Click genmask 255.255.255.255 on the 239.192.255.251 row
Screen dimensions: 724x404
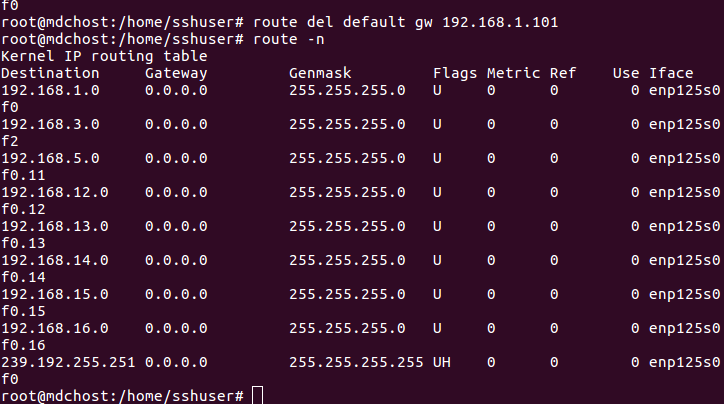click(x=356, y=362)
